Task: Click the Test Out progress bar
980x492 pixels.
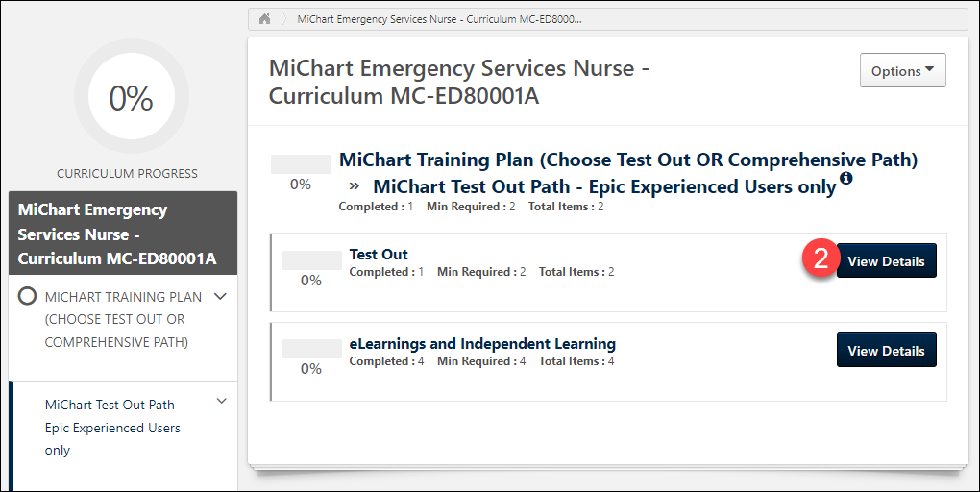Action: 311,259
